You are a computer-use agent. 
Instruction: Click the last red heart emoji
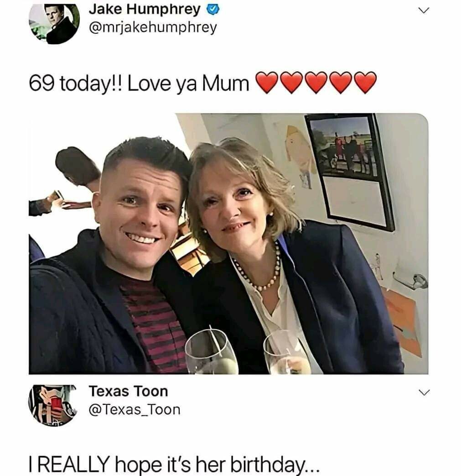click(x=365, y=82)
